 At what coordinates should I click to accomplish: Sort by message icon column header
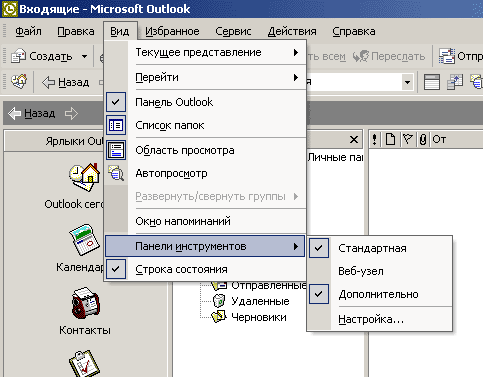[x=390, y=139]
